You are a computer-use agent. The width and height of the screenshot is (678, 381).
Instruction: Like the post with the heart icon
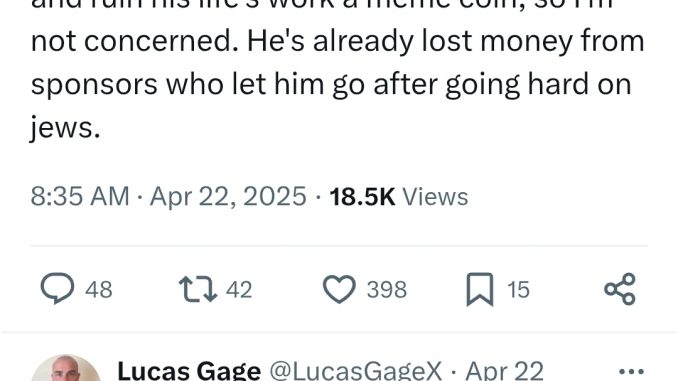point(339,289)
